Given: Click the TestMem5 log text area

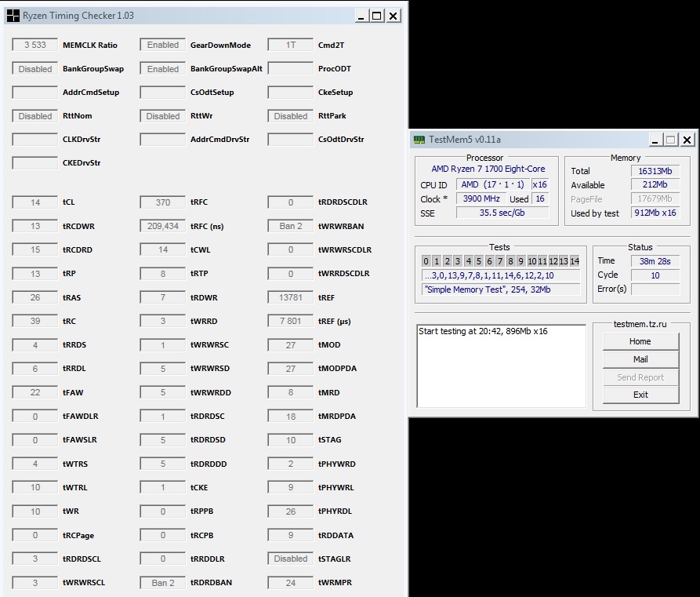Looking at the screenshot, I should [501, 366].
